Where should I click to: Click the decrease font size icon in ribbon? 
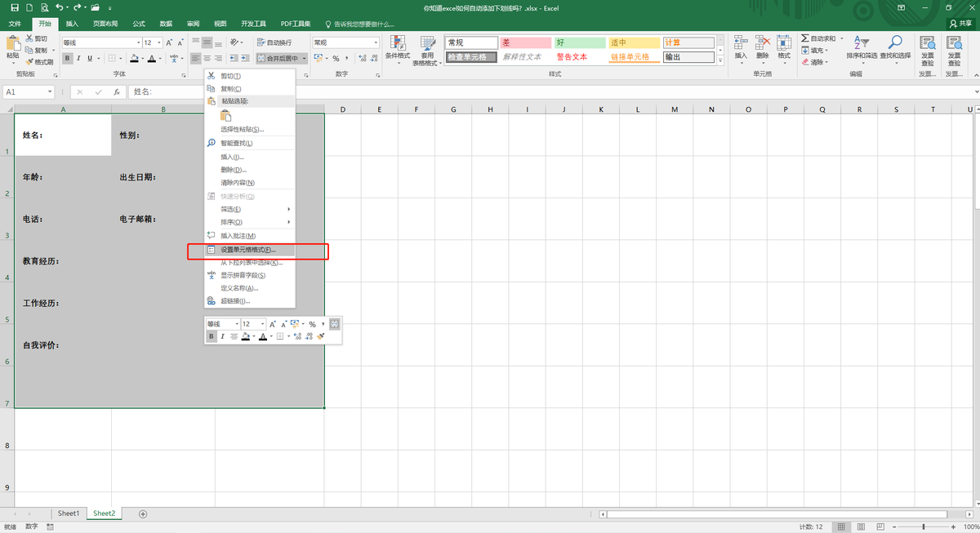(x=180, y=42)
